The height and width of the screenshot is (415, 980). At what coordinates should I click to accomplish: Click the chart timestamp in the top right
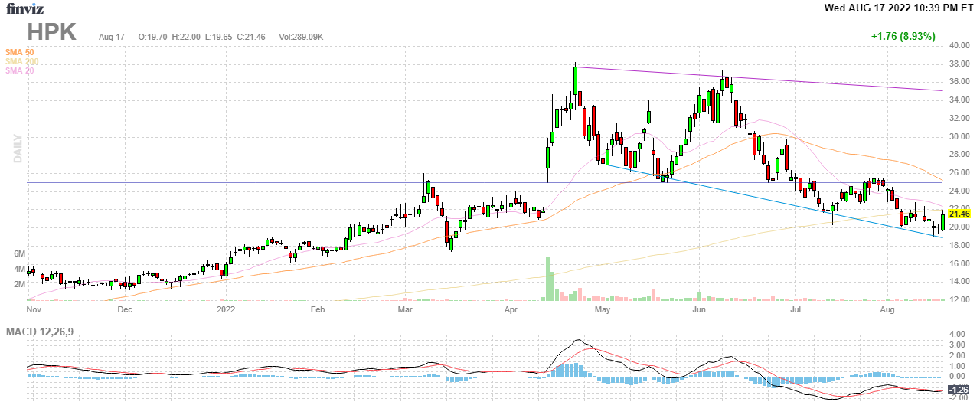click(900, 8)
